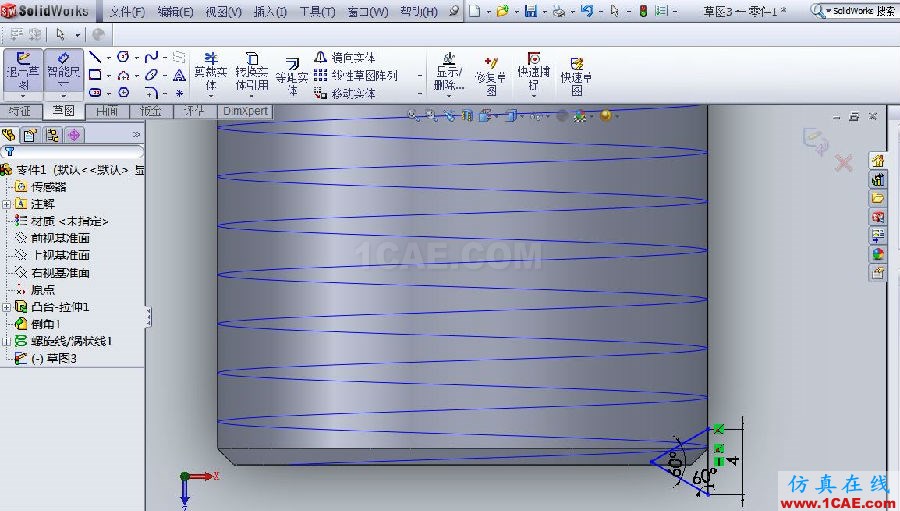The width and height of the screenshot is (900, 511).
Task: Click Rebuild traffic light icon
Action: [x=643, y=10]
